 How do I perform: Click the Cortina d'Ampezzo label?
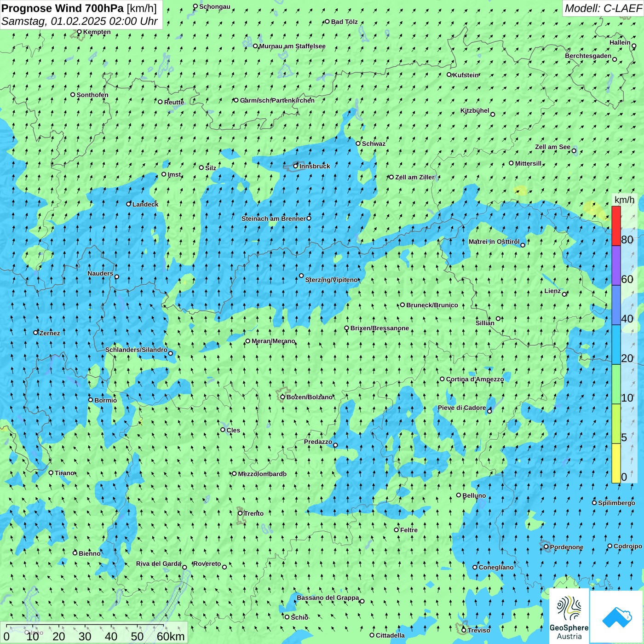(475, 379)
